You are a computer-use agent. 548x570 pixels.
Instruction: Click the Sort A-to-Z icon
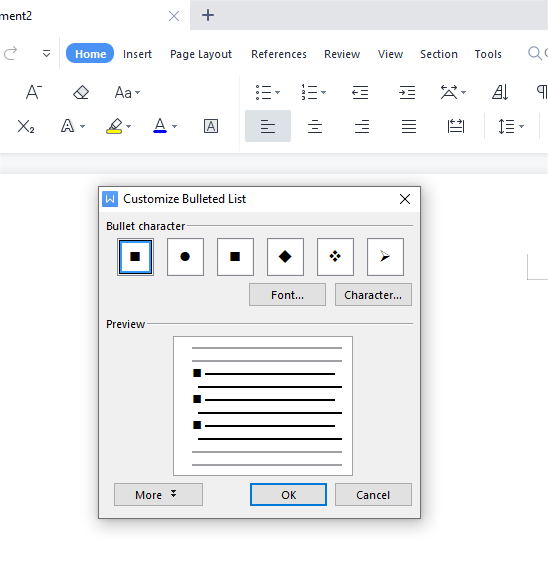500,92
